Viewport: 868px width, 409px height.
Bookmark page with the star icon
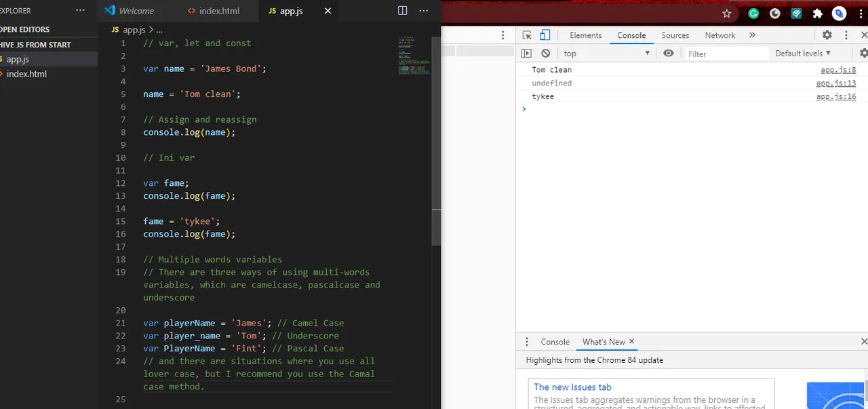[x=727, y=14]
